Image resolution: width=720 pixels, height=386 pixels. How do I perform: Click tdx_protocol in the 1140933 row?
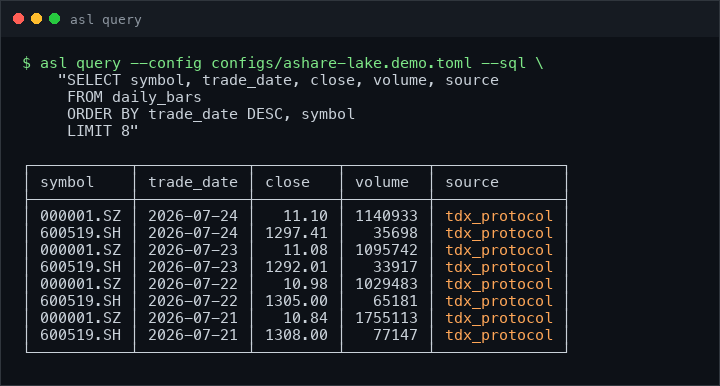click(499, 217)
